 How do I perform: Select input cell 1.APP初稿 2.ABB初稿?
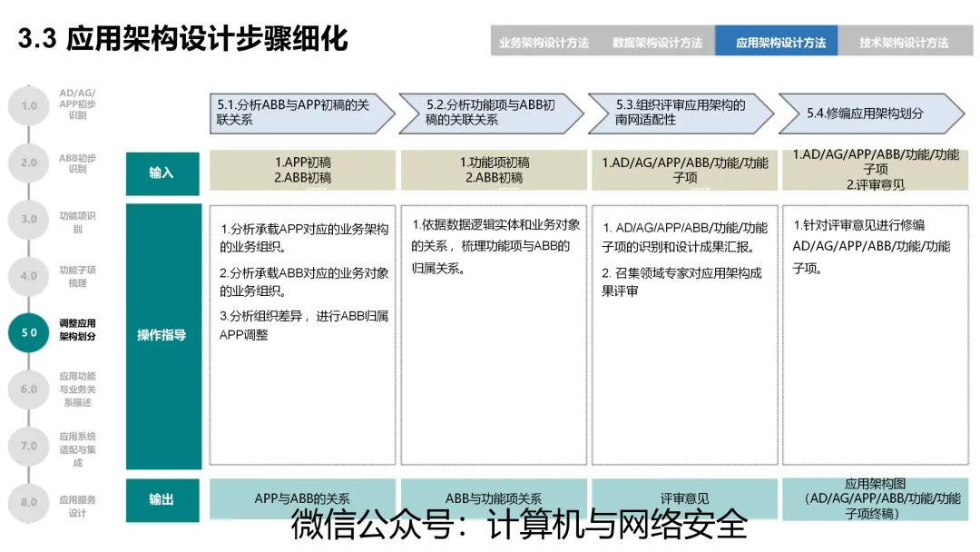(302, 170)
